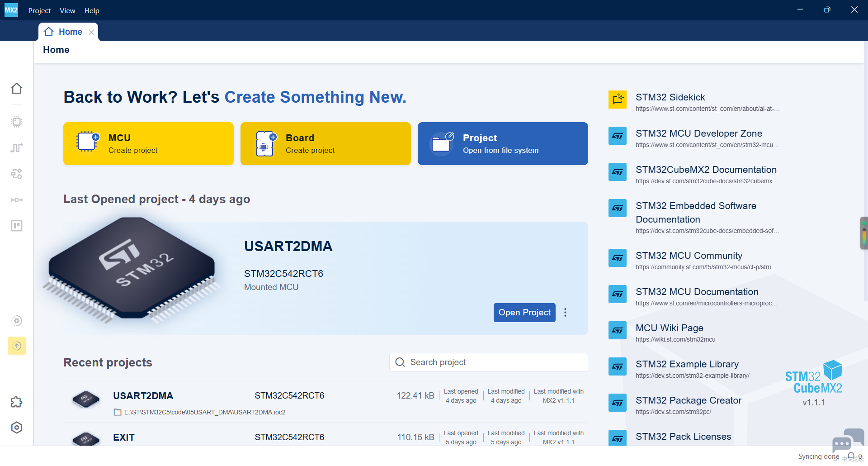Click the Syncing done status text
This screenshot has height=466, width=868.
pos(819,456)
